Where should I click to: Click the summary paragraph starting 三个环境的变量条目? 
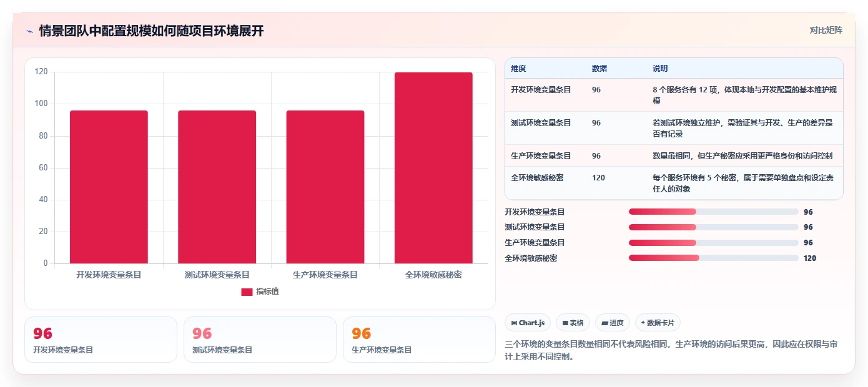[671, 351]
